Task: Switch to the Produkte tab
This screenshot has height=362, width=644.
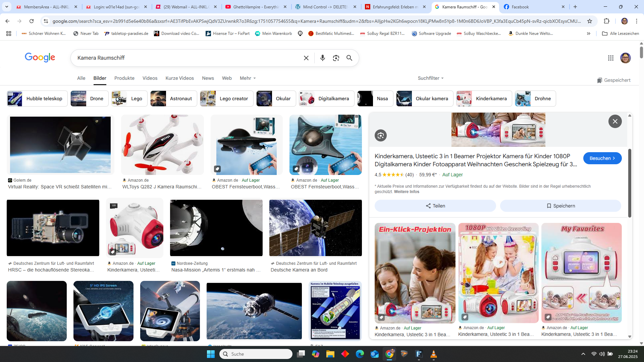Action: point(124,78)
